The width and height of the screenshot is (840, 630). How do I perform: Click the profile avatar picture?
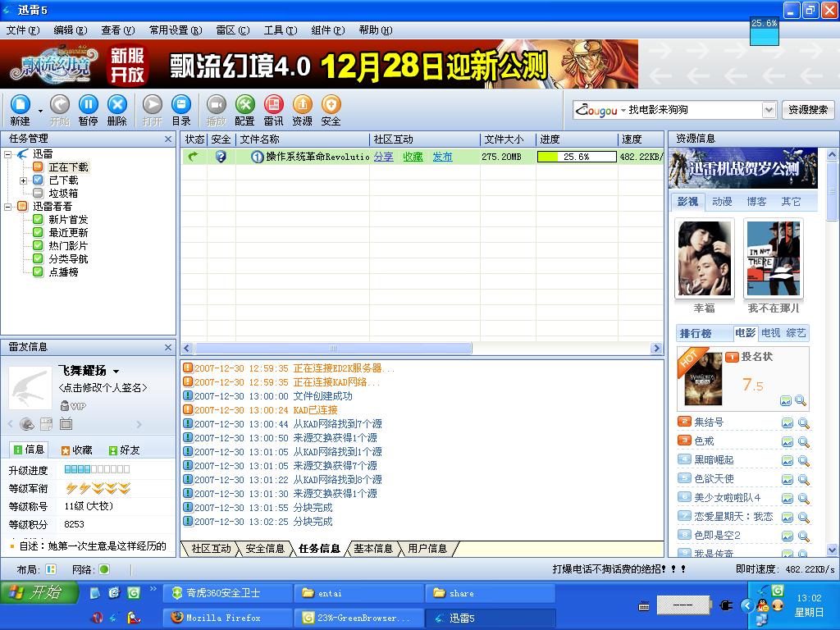pos(30,388)
